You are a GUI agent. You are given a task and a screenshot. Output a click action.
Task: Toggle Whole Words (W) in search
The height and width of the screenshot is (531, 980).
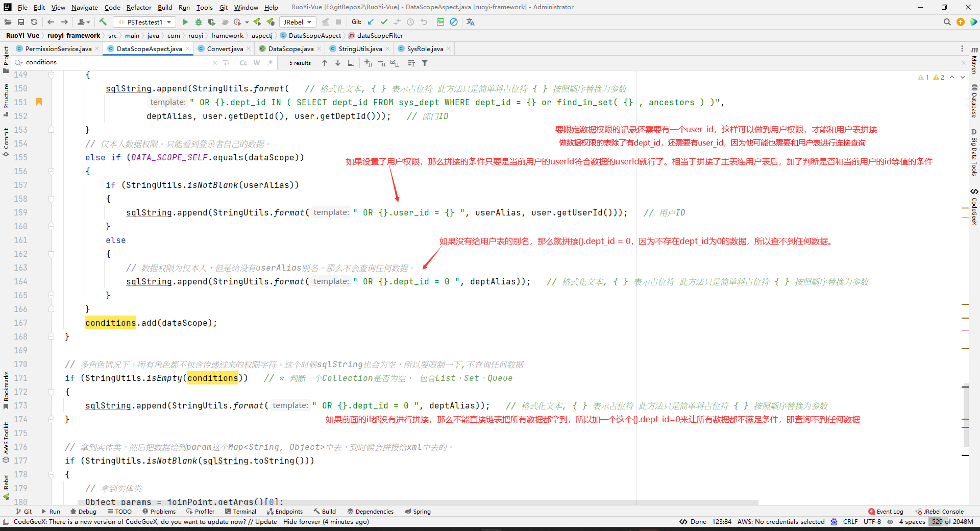pos(257,63)
